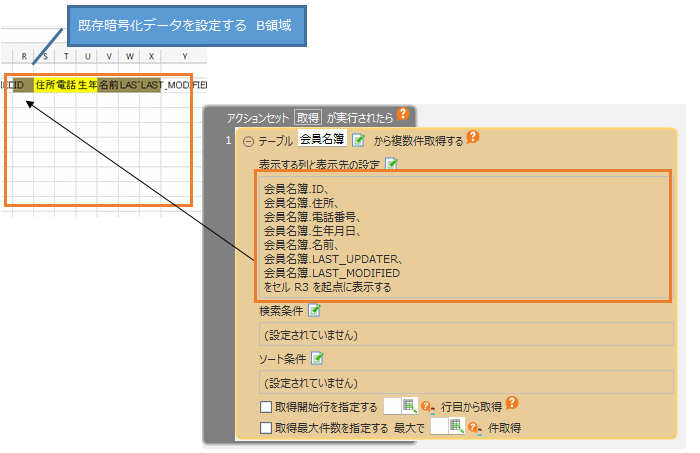Click the edit icon beside 検索条件
Image resolution: width=700 pixels, height=453 pixels.
(314, 310)
